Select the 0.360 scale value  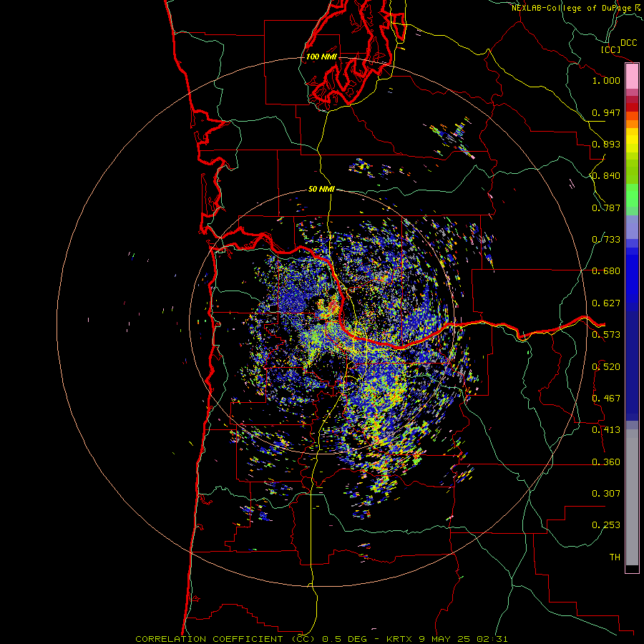[x=606, y=462]
